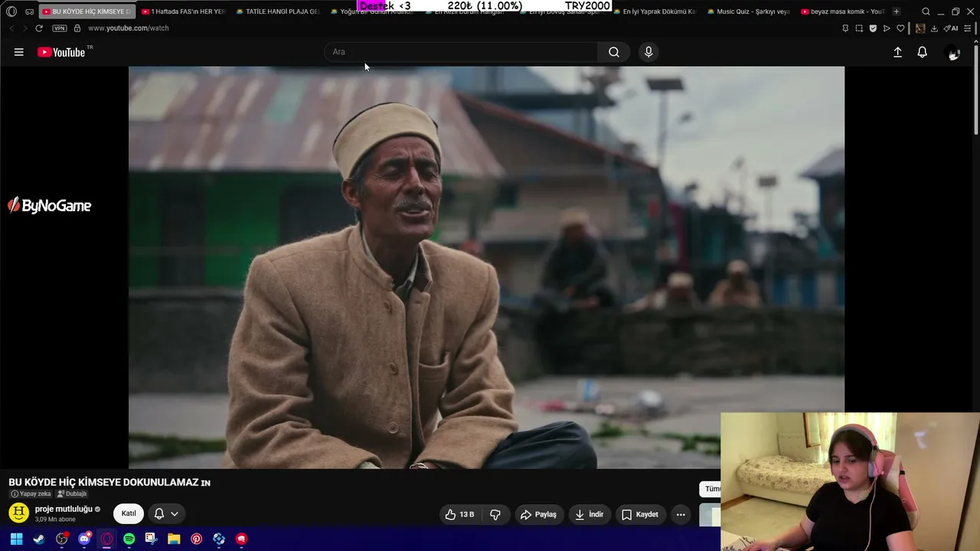Focus the YouTube 'Ara' search field

(x=461, y=52)
